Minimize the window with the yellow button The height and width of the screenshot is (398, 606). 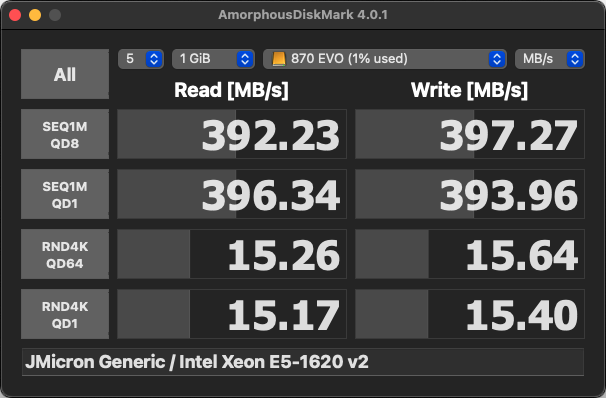(35, 15)
